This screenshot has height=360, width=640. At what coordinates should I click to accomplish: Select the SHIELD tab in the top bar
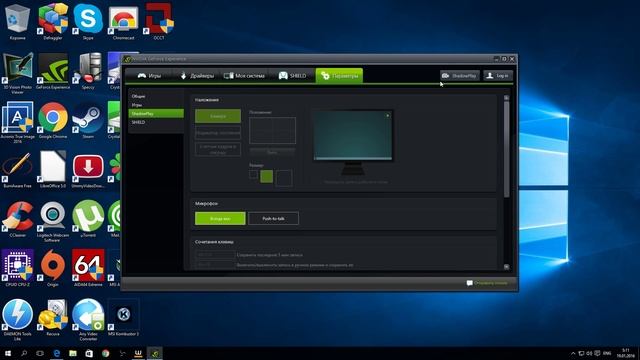[x=292, y=76]
